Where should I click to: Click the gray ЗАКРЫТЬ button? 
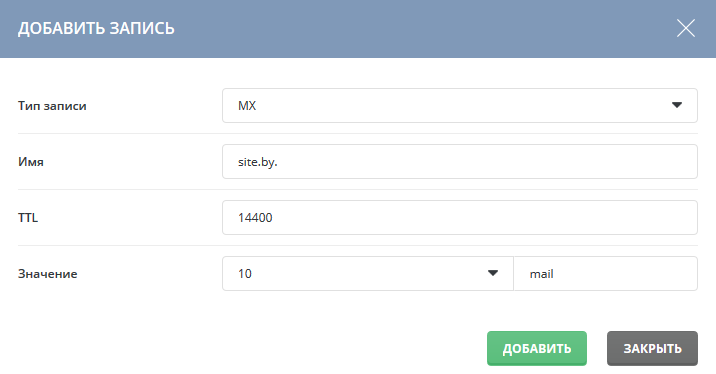(652, 348)
